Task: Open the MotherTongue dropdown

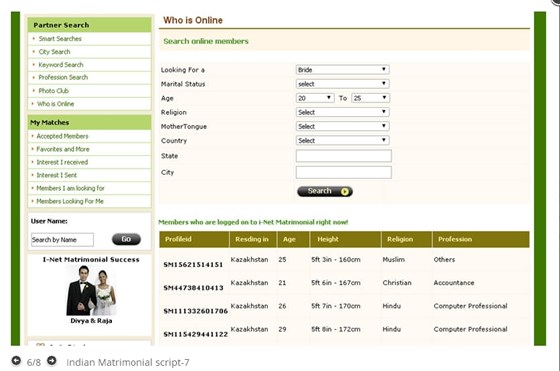Action: 342,126
